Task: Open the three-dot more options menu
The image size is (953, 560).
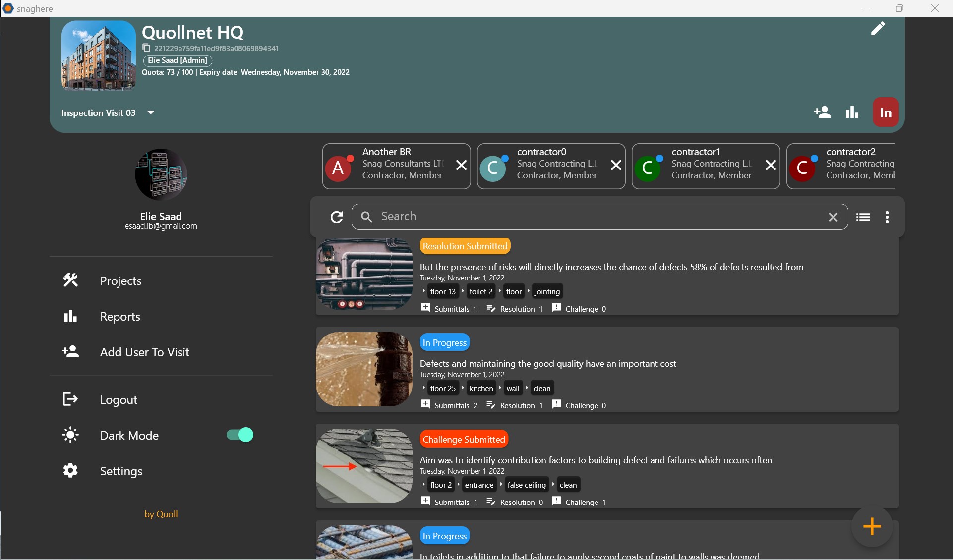Action: click(x=887, y=217)
